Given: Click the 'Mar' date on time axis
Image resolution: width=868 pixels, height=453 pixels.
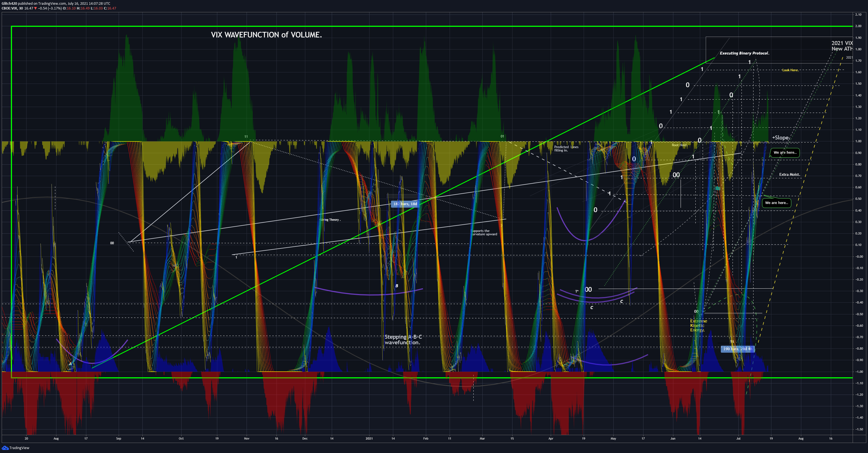Looking at the screenshot, I should (x=482, y=438).
